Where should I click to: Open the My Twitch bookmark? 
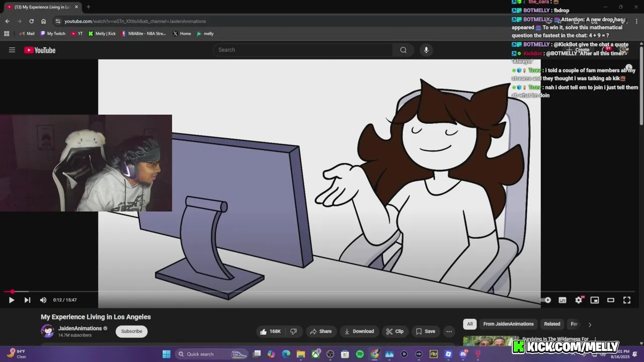coord(52,34)
